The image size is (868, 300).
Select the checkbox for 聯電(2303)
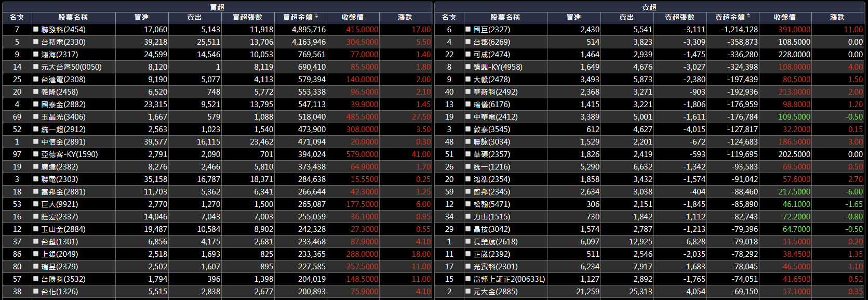[36, 179]
